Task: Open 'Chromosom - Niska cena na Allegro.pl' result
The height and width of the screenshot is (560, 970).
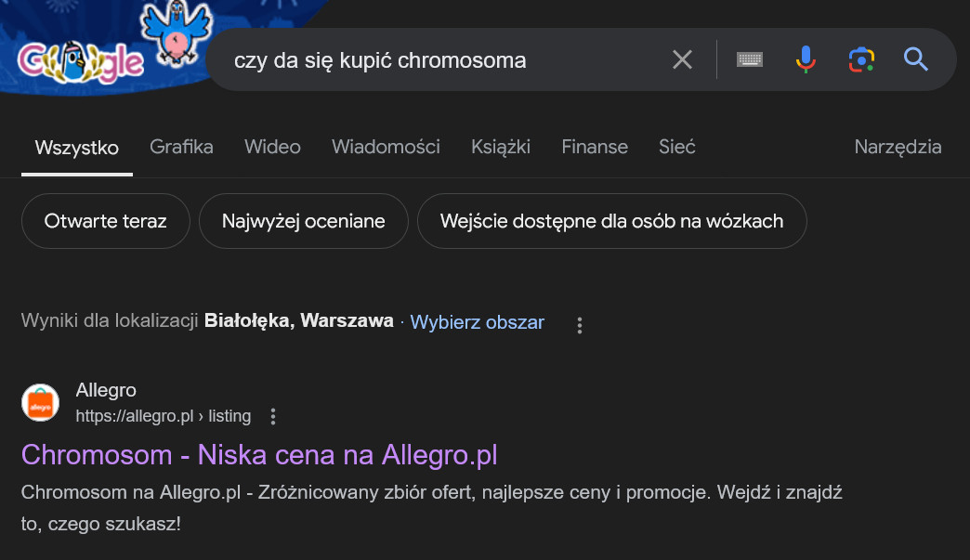Action: (x=259, y=455)
